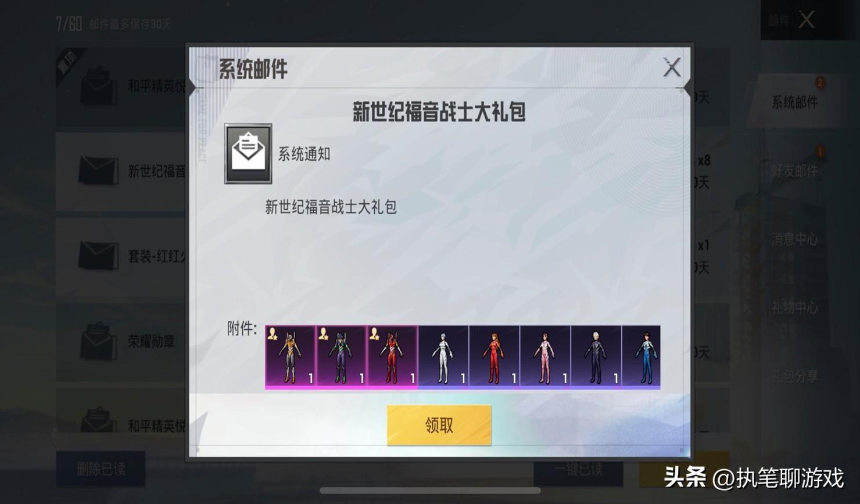Claim the gift pack with 领取 button
This screenshot has height=504, width=860.
click(439, 425)
